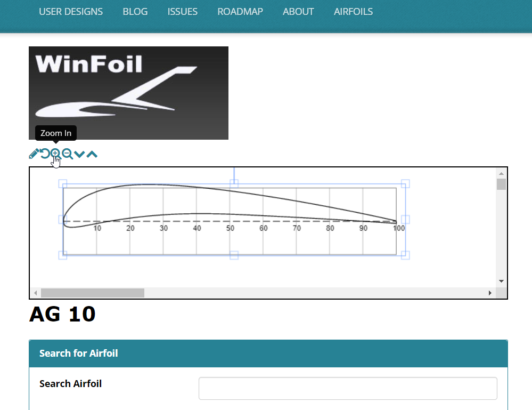Viewport: 532px width, 410px height.
Task: Click the Search for Airfoil panel header
Action: (268, 353)
